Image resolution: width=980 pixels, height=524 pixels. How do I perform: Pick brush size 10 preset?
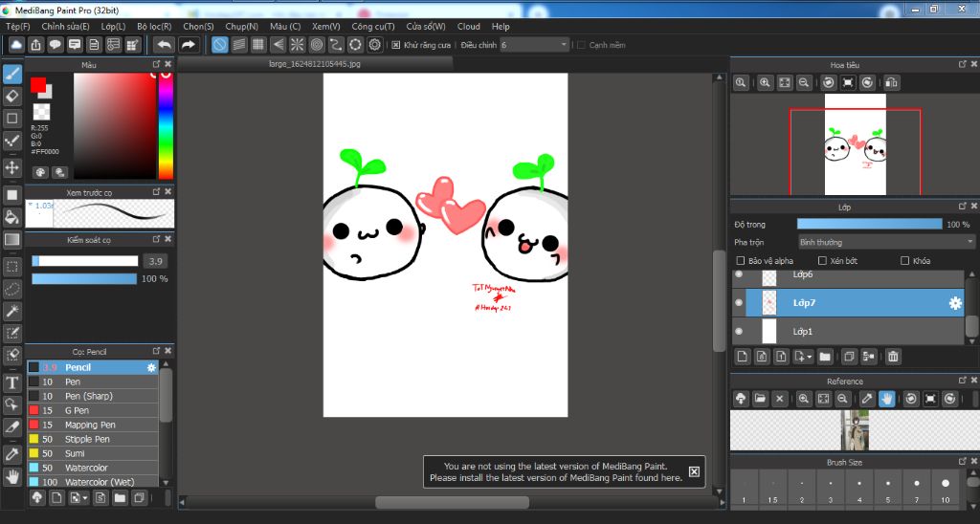(x=945, y=488)
